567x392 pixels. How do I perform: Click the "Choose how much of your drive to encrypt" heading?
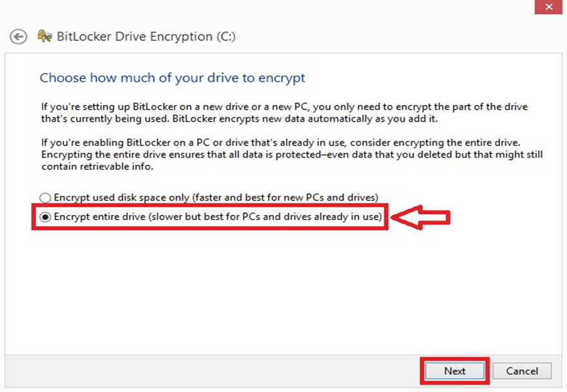(173, 78)
